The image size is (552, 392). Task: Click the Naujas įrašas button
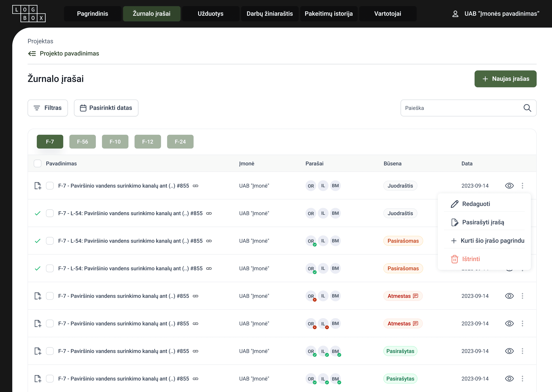pos(505,79)
